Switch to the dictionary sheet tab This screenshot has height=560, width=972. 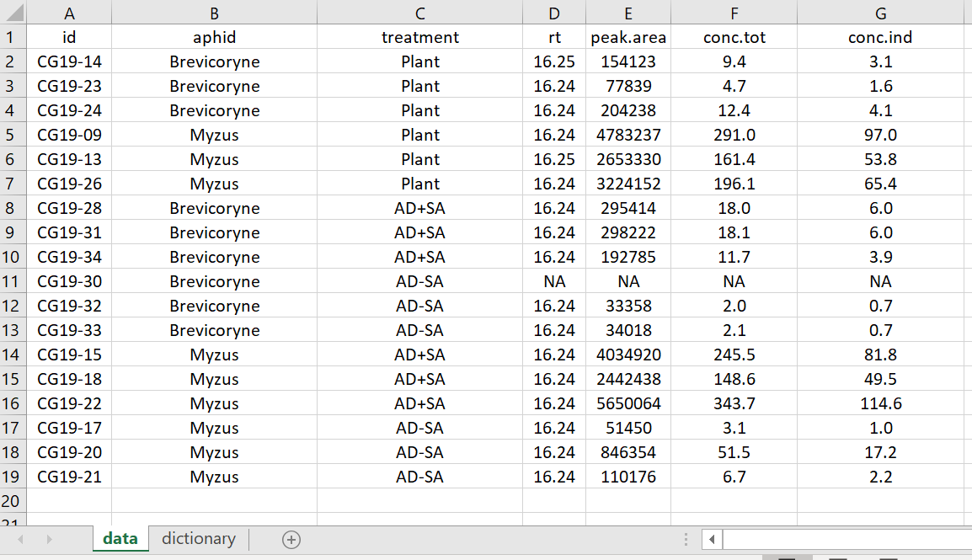pyautogui.click(x=199, y=539)
